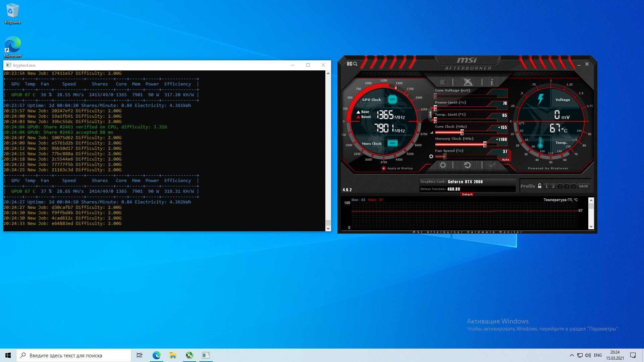The width and height of the screenshot is (644, 362).
Task: Click the kryptex4.exe title bar icon
Action: coord(9,65)
